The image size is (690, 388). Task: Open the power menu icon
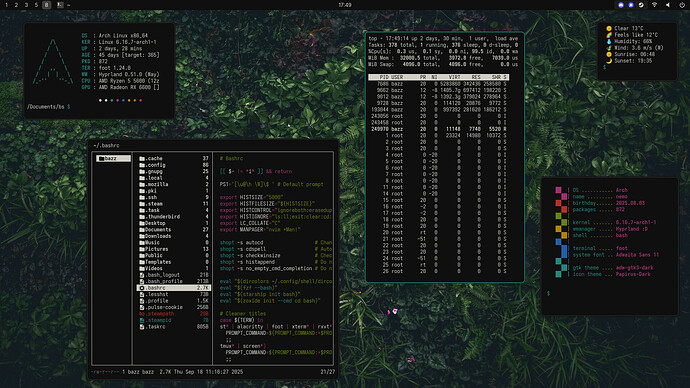click(x=682, y=5)
